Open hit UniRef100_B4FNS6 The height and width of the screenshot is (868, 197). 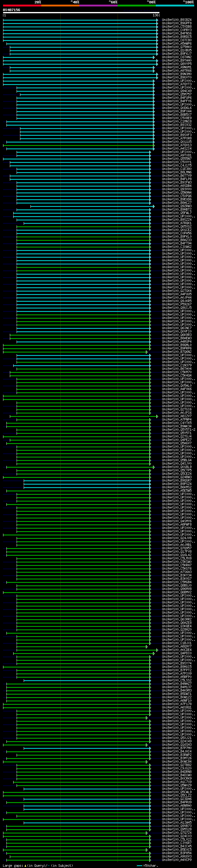click(x=176, y=33)
